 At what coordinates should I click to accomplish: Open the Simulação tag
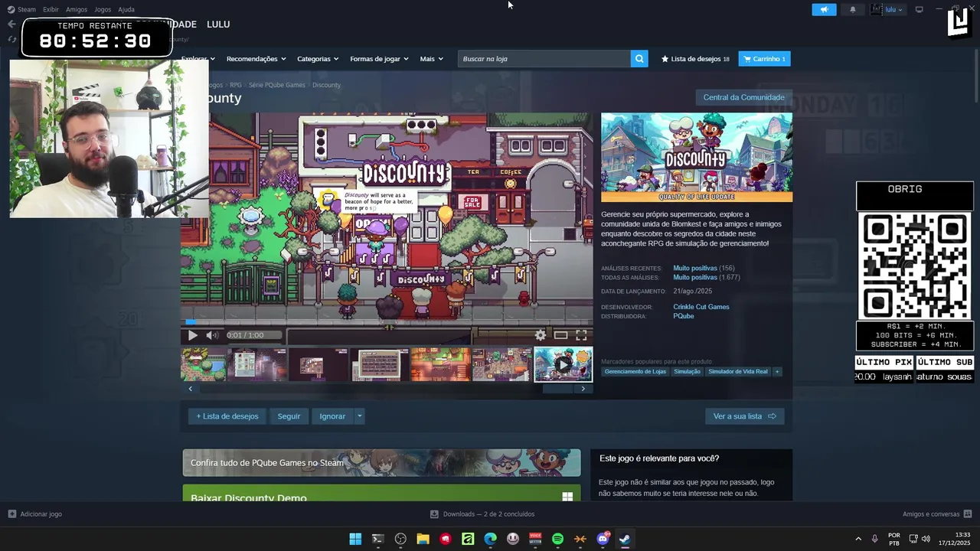coord(687,372)
